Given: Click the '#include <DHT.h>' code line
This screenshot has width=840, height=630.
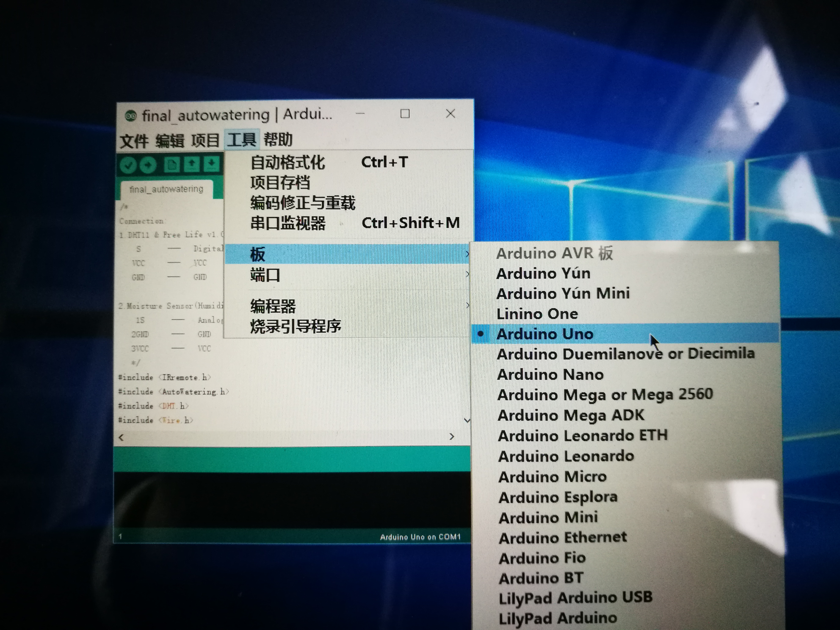Looking at the screenshot, I should tap(153, 406).
